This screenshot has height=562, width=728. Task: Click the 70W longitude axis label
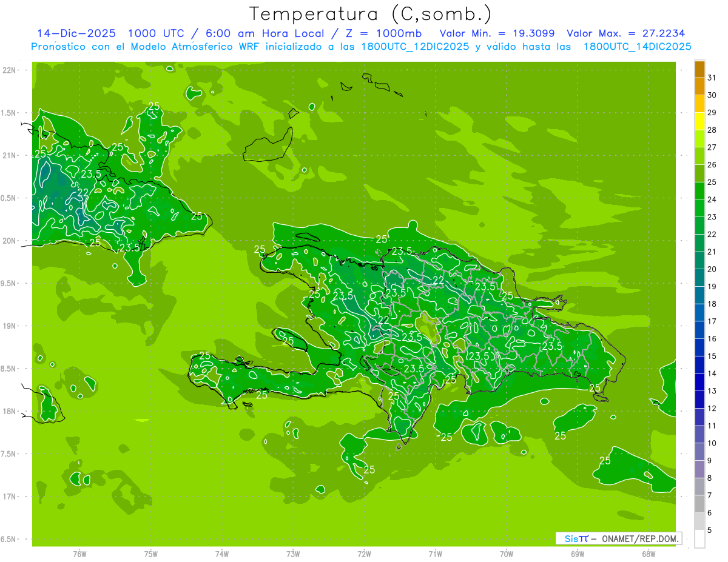[x=507, y=554]
